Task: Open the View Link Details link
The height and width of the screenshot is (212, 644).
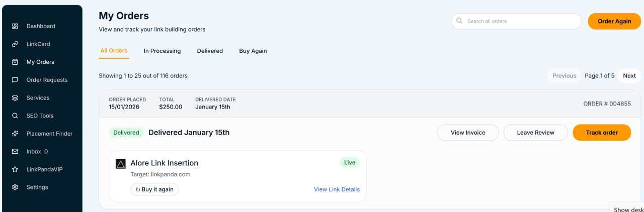Action: tap(337, 189)
